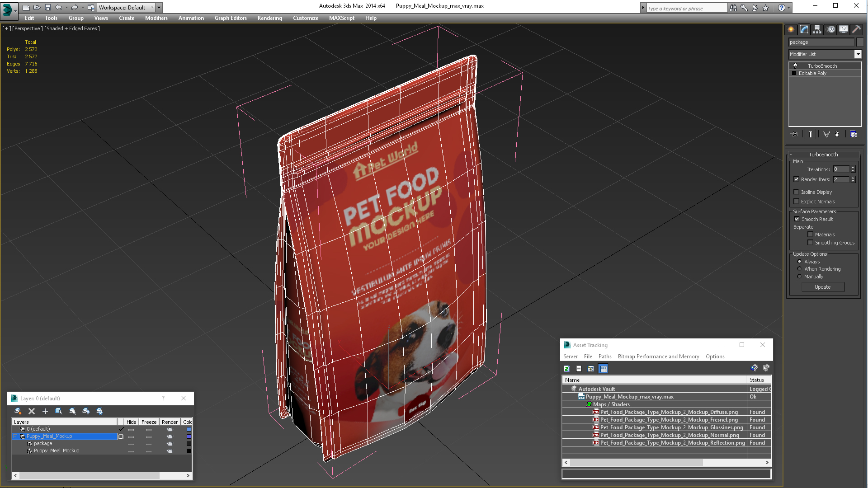
Task: Click Remove modifier from stack trash icon
Action: click(x=837, y=134)
